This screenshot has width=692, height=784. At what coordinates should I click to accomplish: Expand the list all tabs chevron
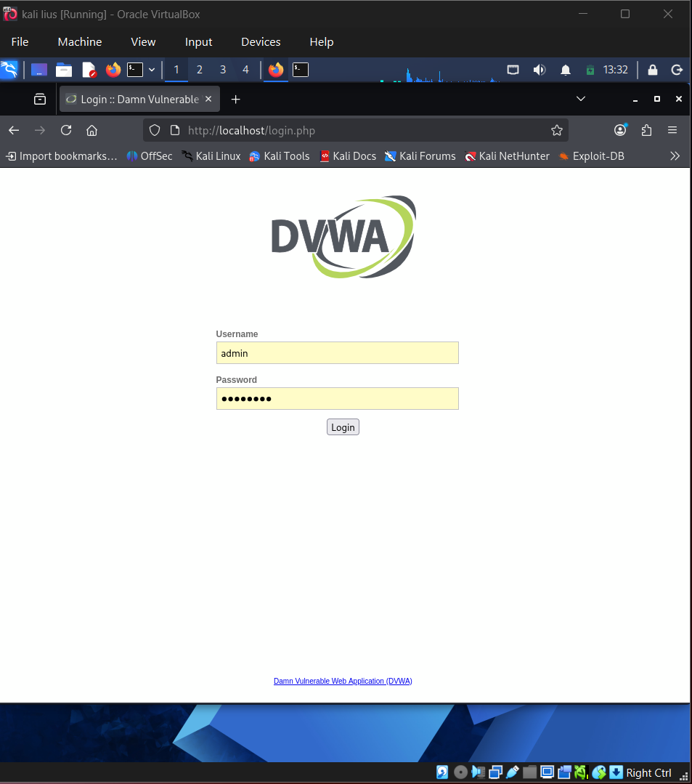(x=581, y=99)
